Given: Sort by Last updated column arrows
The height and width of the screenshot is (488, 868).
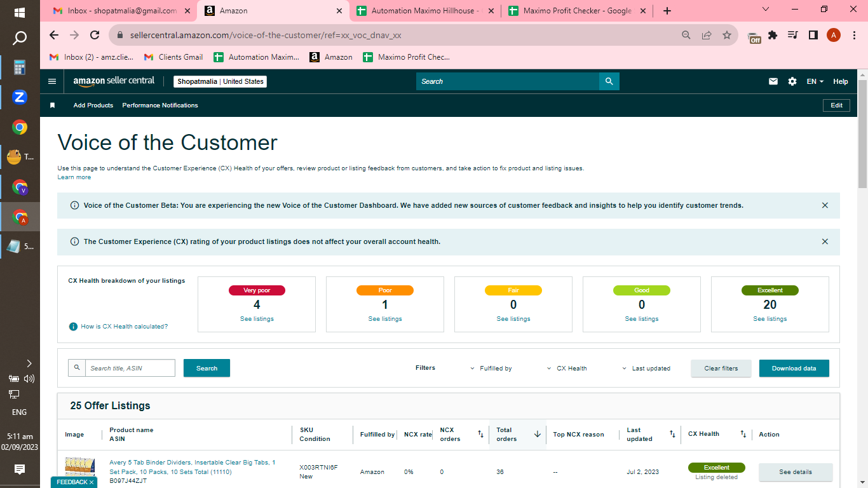Looking at the screenshot, I should (x=672, y=435).
